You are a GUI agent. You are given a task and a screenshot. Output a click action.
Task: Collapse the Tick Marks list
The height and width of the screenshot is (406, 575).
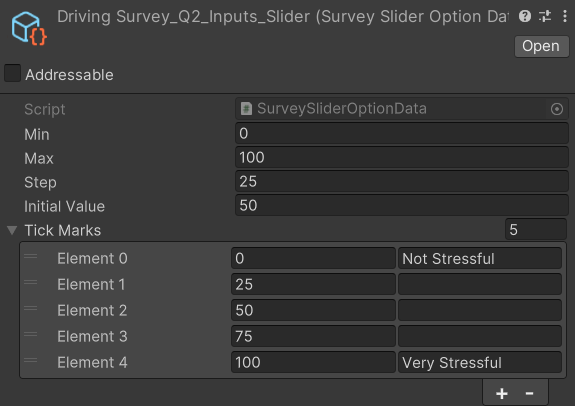pyautogui.click(x=12, y=230)
